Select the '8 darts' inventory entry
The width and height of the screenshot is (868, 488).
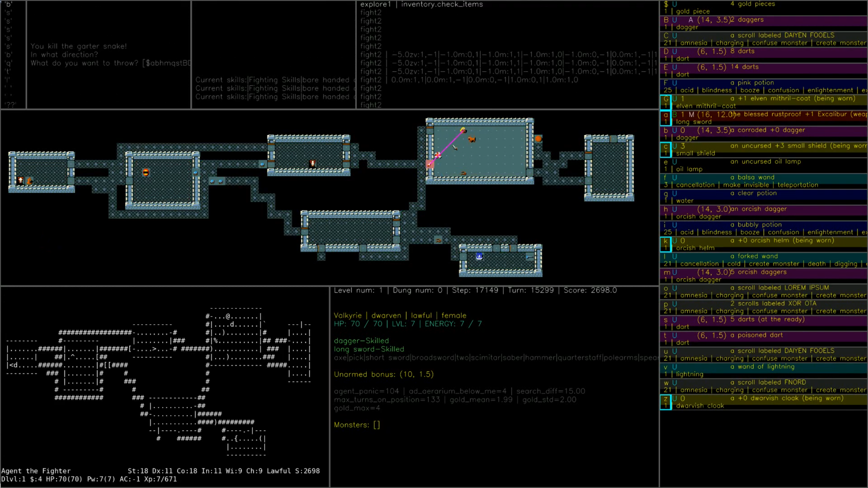pos(764,55)
